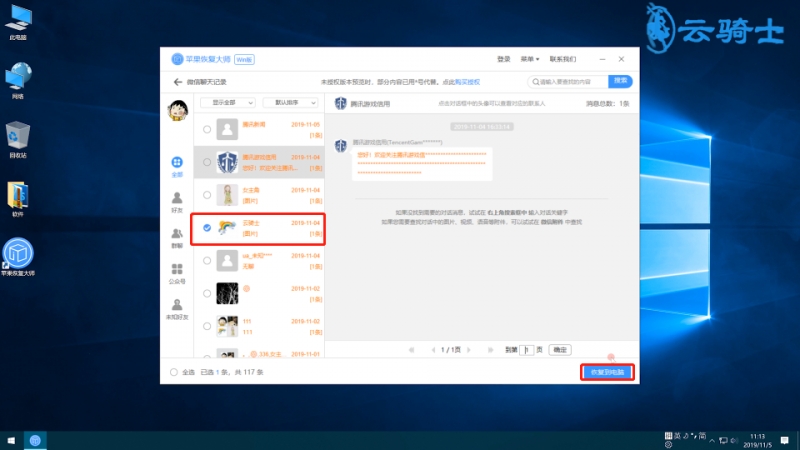Click 登录 in the title bar
Viewport: 800px width, 450px height.
504,59
